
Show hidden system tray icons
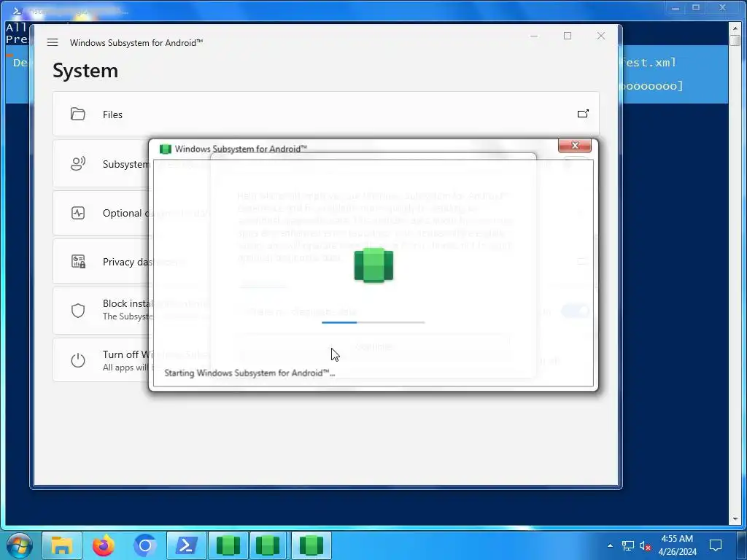[x=610, y=545]
